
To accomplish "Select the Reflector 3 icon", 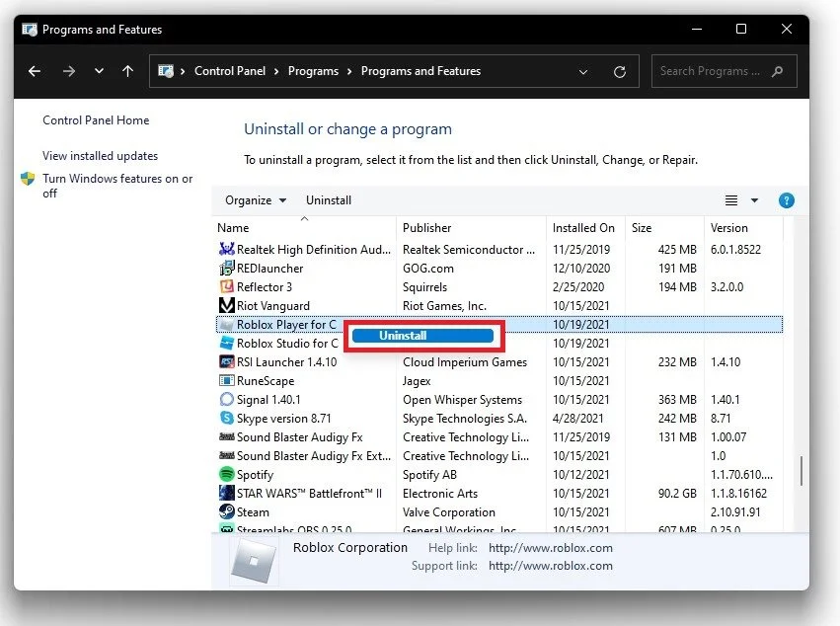I will (227, 286).
